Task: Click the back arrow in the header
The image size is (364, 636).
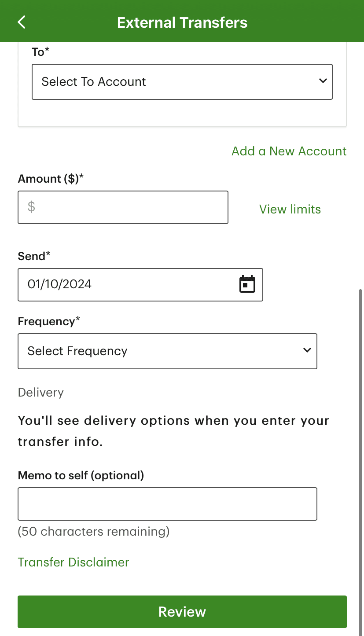Action: coord(21,22)
